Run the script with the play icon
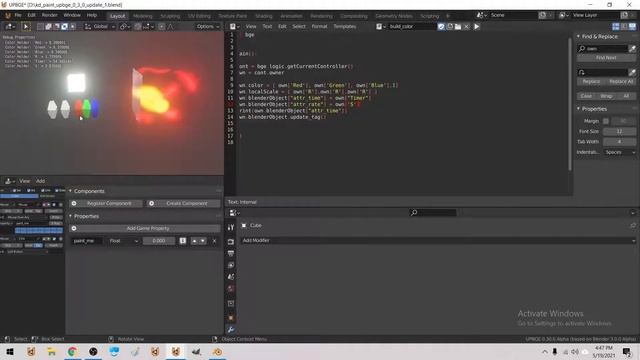Screen dimensions: 640x360 [x=476, y=27]
